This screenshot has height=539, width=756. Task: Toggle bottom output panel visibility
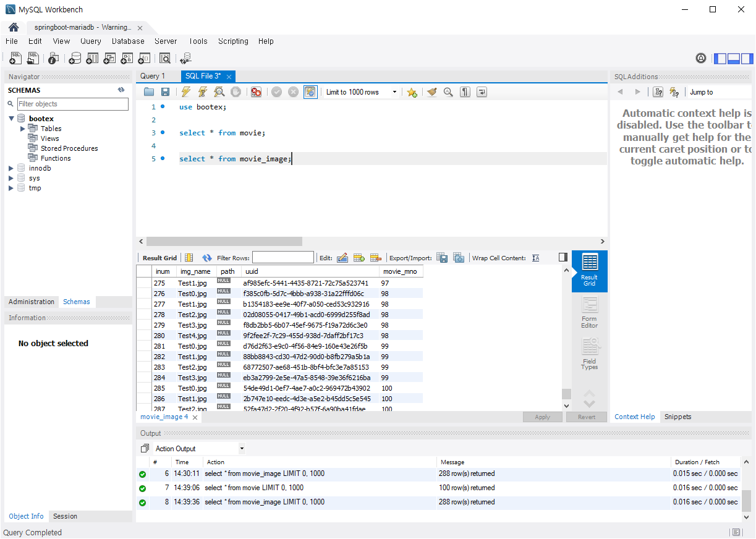click(x=734, y=59)
